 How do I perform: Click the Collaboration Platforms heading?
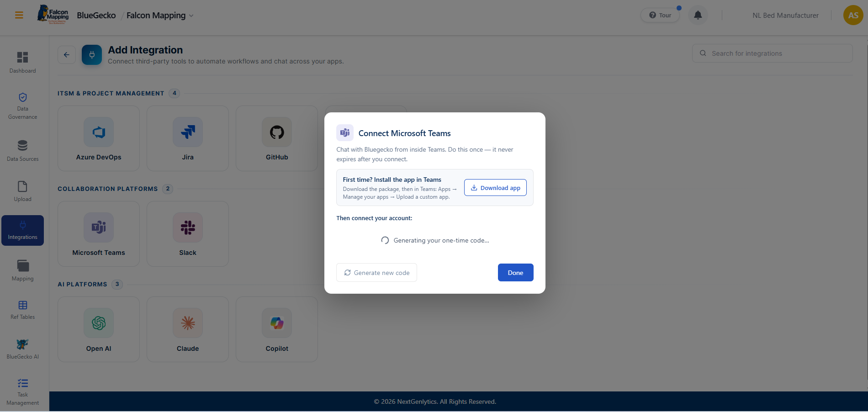click(x=108, y=189)
